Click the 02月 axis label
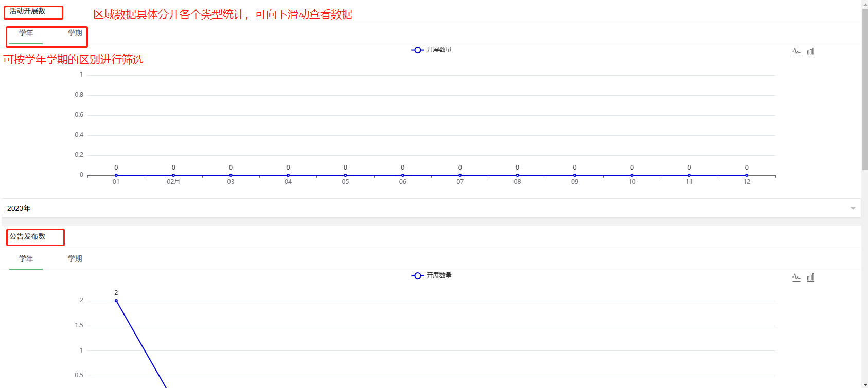 coord(173,182)
